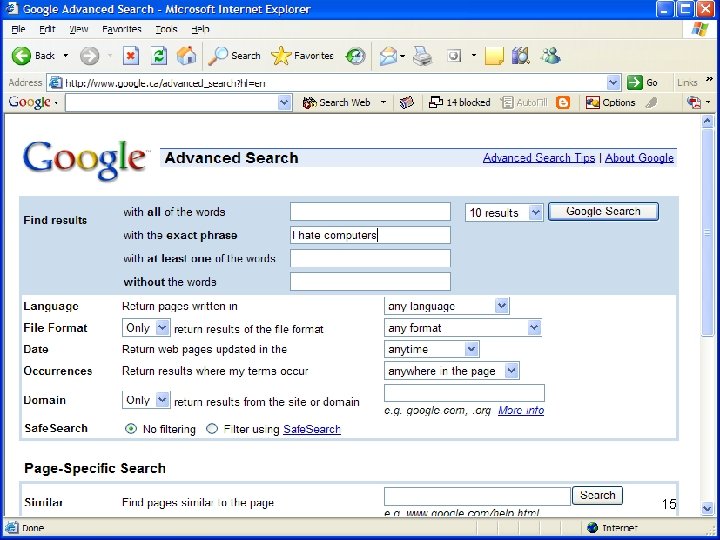The width and height of the screenshot is (720, 540).
Task: Click the Similar page input field
Action: click(477, 496)
